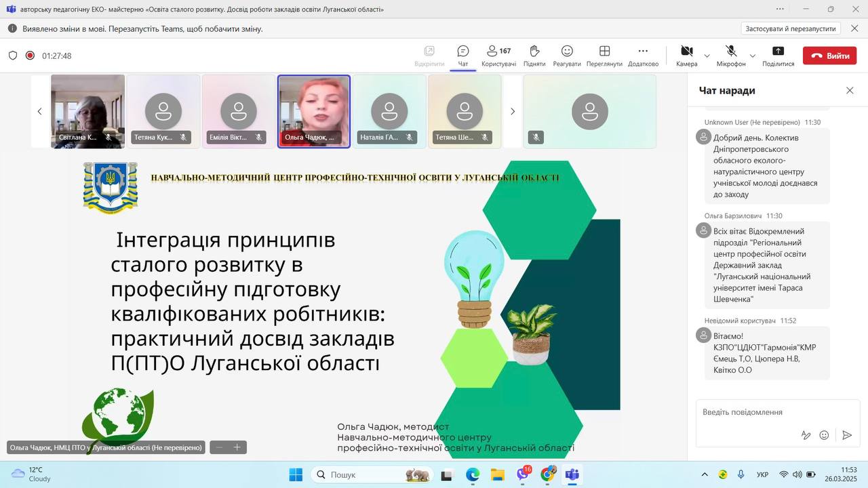Open Microsoft Edge from the taskbar
The height and width of the screenshot is (488, 868).
(473, 474)
